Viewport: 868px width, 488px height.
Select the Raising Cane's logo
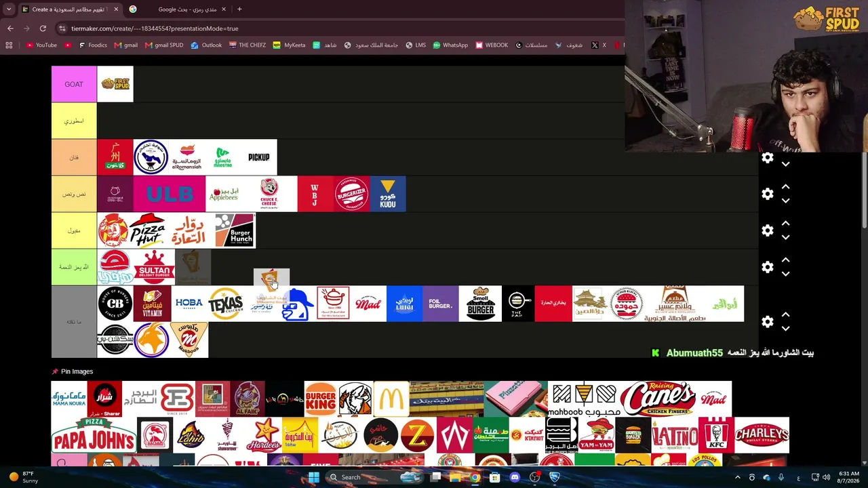click(x=658, y=399)
